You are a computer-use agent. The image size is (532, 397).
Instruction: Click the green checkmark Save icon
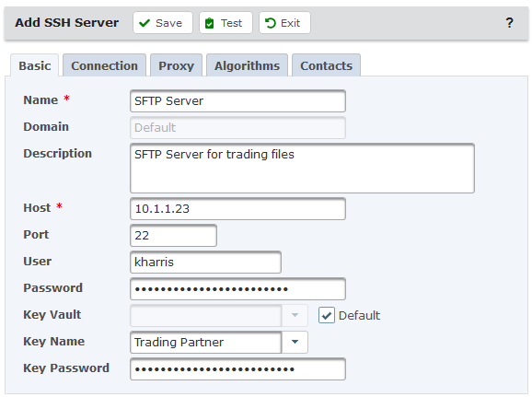point(145,23)
